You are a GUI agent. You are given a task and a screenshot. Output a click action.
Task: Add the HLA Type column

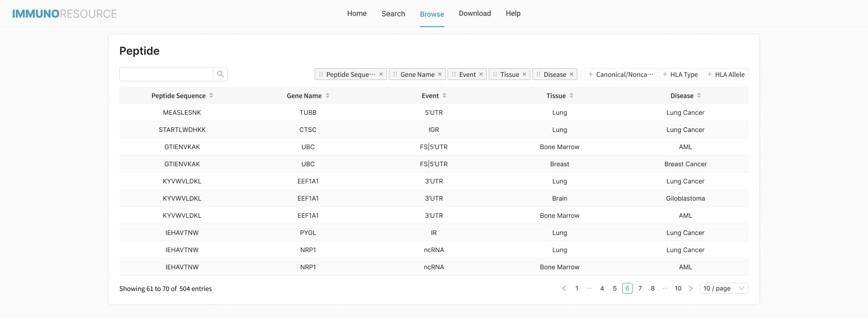[680, 75]
